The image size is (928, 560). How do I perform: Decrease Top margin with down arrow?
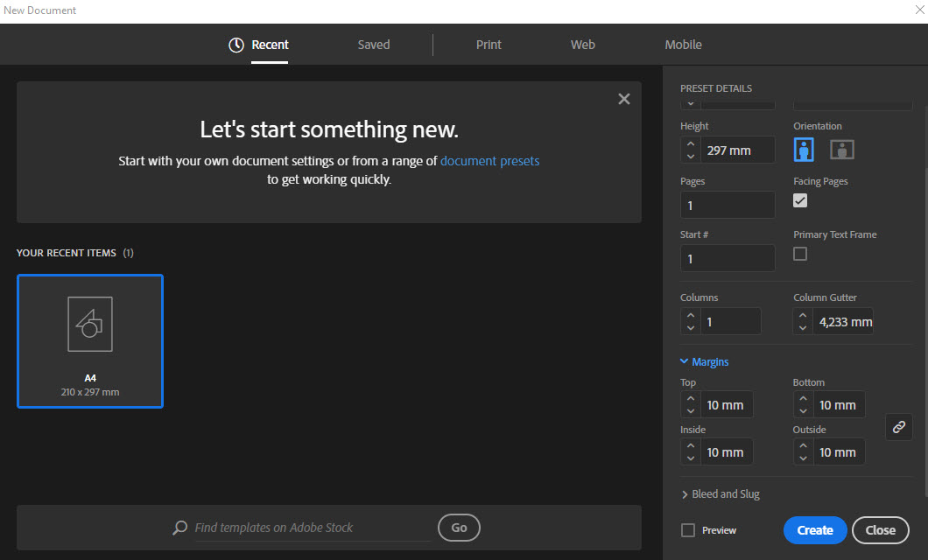coord(691,411)
